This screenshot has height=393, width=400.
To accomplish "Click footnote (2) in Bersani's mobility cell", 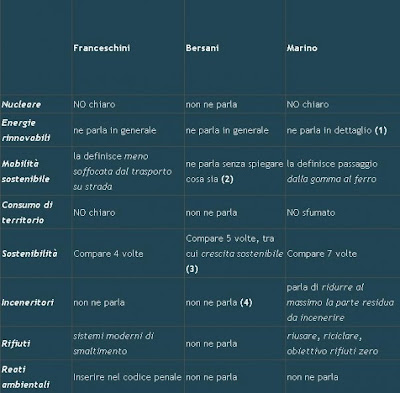I will (227, 179).
